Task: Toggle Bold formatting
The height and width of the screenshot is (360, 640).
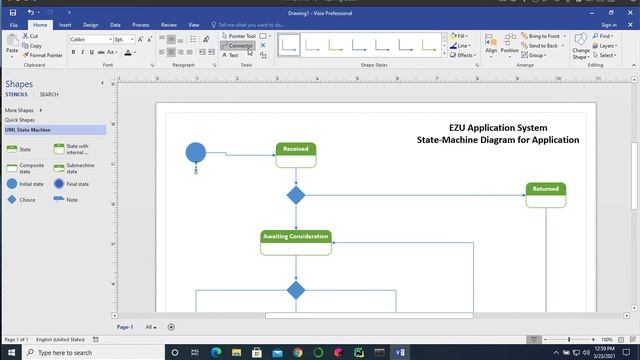Action: click(x=73, y=52)
